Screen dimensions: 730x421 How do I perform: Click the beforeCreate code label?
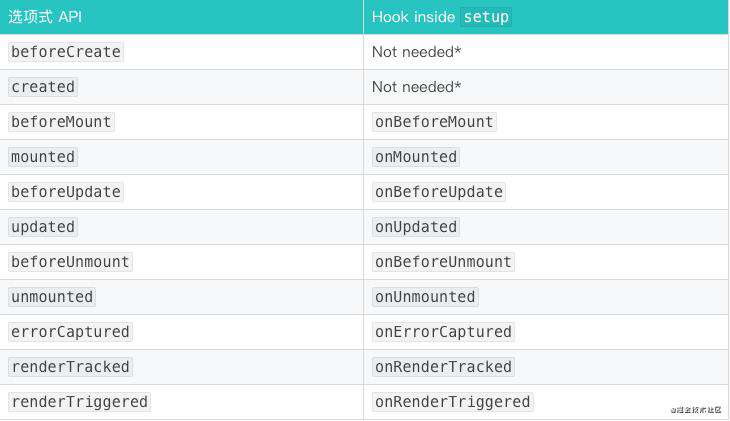[x=66, y=52]
